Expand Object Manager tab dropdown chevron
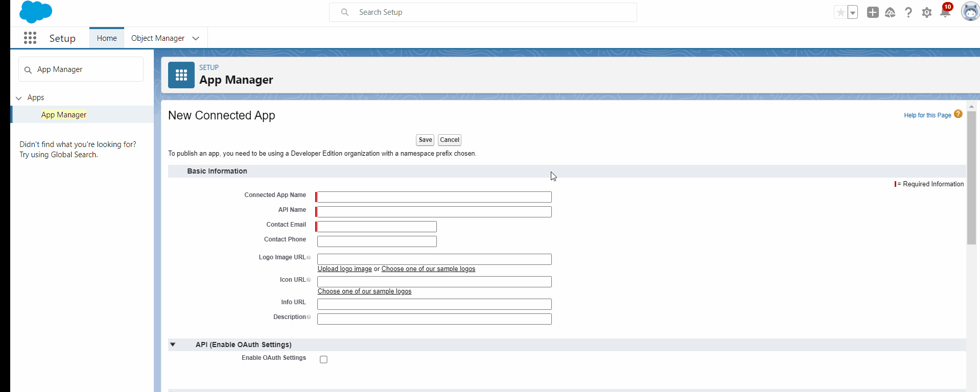 tap(196, 38)
